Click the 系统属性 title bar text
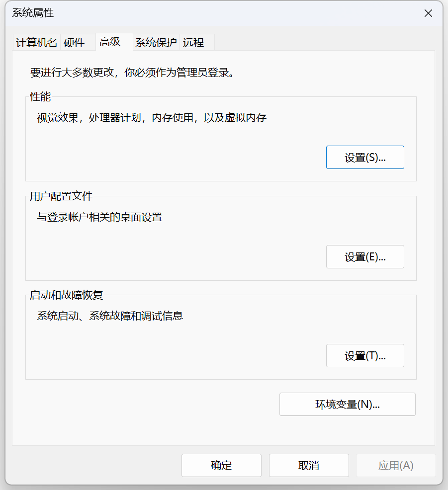448x490 pixels. [33, 13]
